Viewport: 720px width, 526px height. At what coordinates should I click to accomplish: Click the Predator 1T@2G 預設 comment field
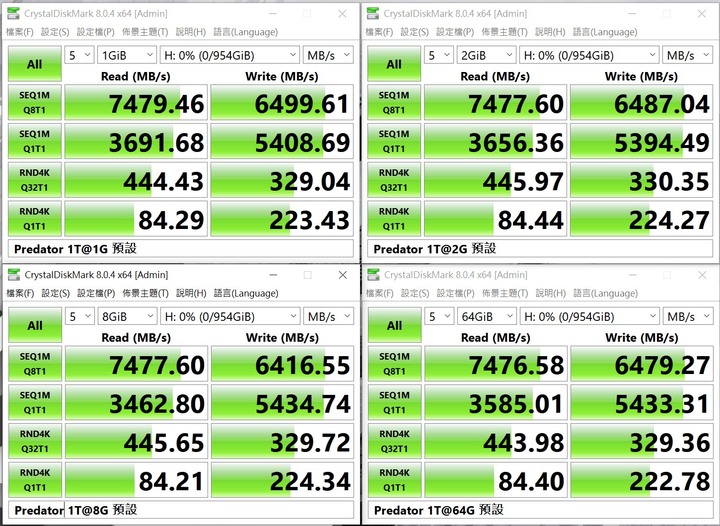pos(540,249)
